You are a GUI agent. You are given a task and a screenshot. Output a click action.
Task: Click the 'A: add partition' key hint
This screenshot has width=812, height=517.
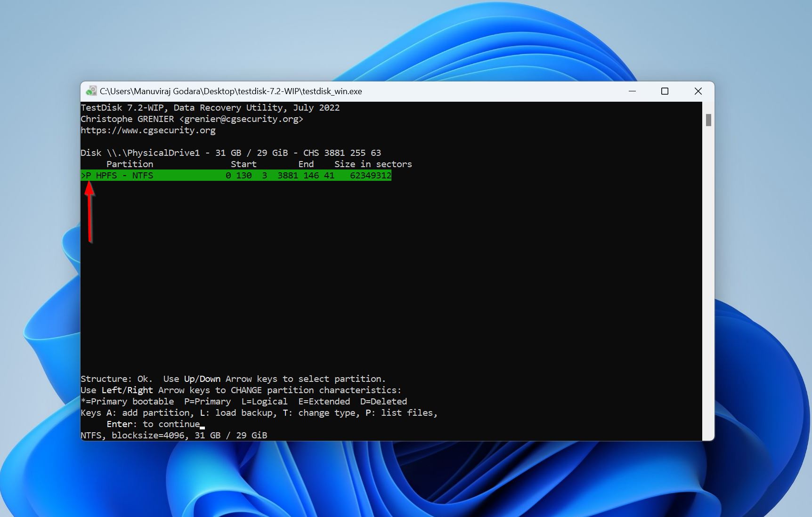150,412
